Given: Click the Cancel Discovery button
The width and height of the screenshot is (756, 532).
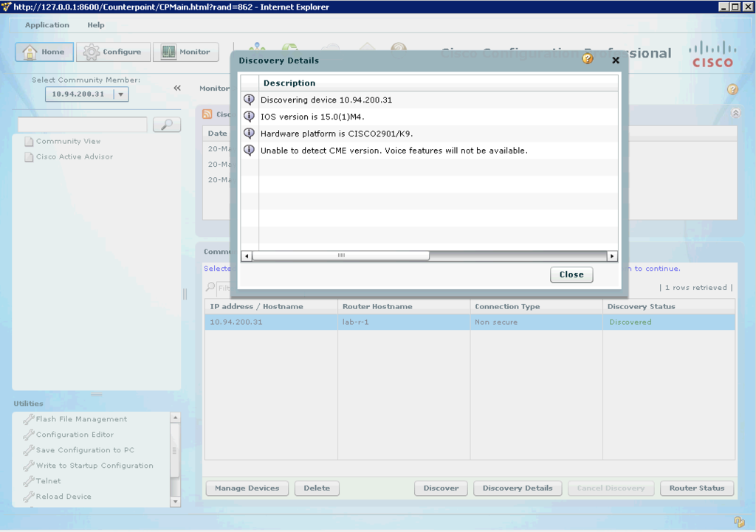Looking at the screenshot, I should coord(611,488).
